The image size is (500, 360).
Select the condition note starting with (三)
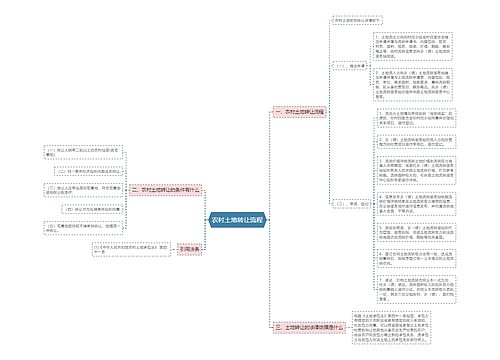click(83, 190)
